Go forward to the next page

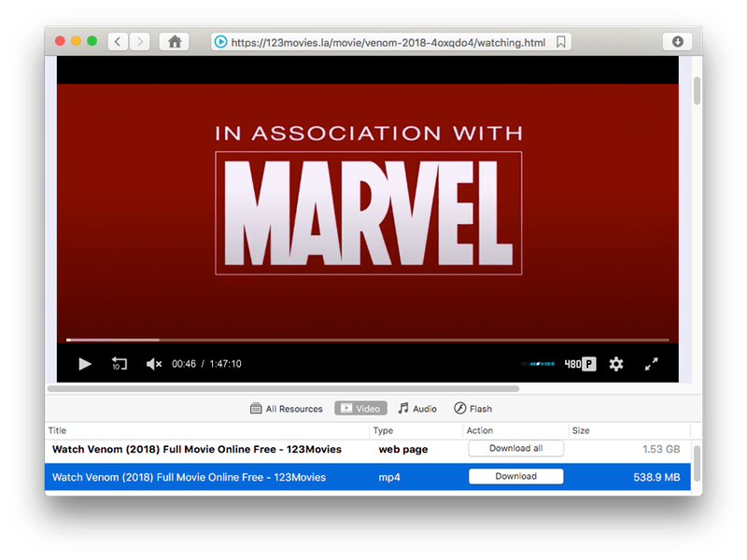tap(139, 42)
